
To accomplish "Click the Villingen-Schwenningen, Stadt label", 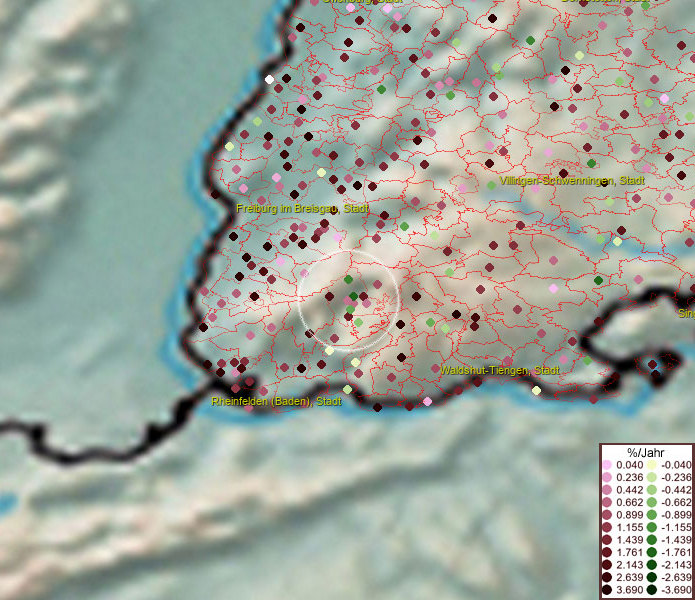I will pyautogui.click(x=571, y=180).
